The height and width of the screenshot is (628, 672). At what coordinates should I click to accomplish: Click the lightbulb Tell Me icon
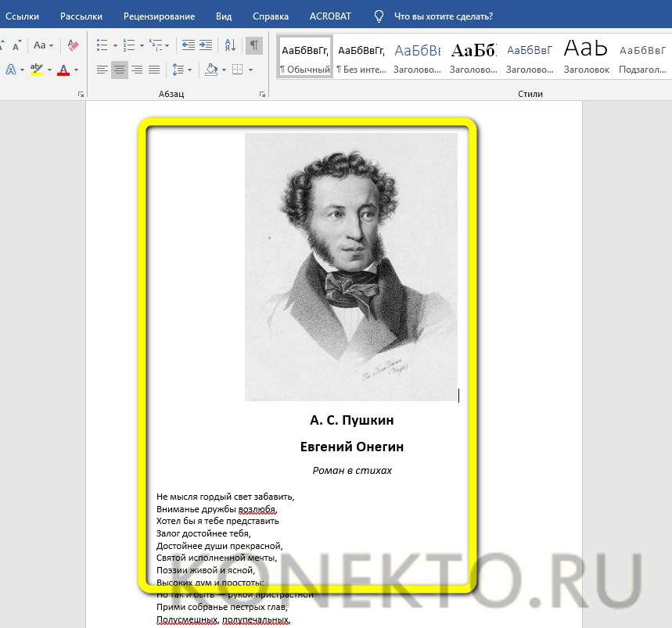[x=379, y=16]
